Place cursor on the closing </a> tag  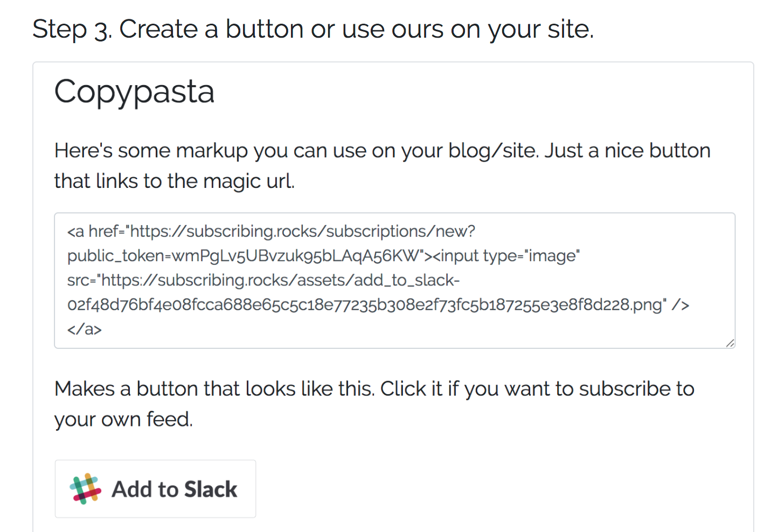point(85,329)
